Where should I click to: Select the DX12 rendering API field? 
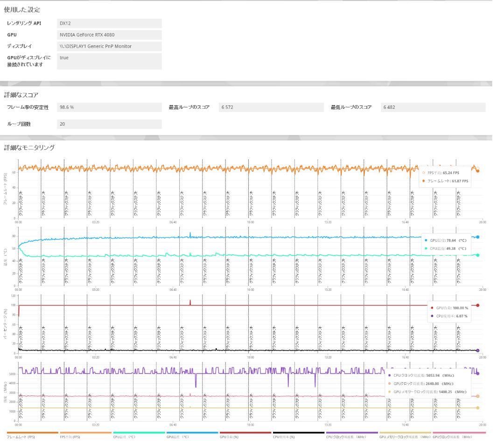(109, 23)
